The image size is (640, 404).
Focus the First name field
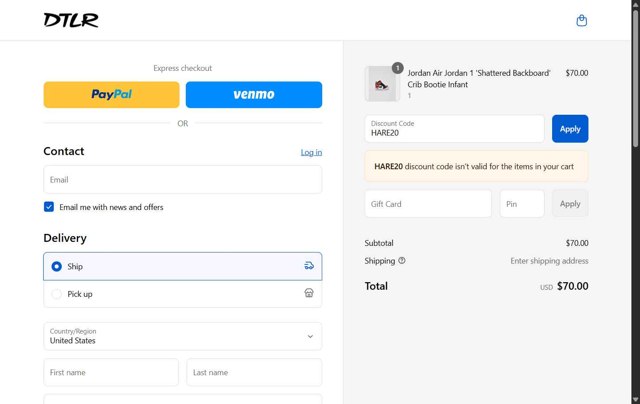coord(111,372)
